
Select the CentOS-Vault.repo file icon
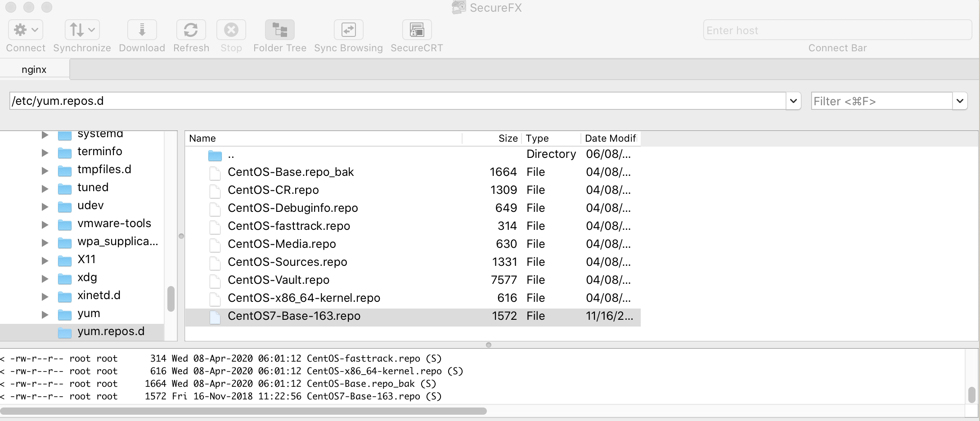(x=215, y=281)
